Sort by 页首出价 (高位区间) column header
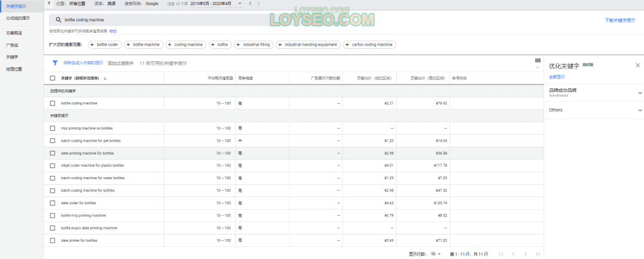The width and height of the screenshot is (644, 259). coord(428,78)
